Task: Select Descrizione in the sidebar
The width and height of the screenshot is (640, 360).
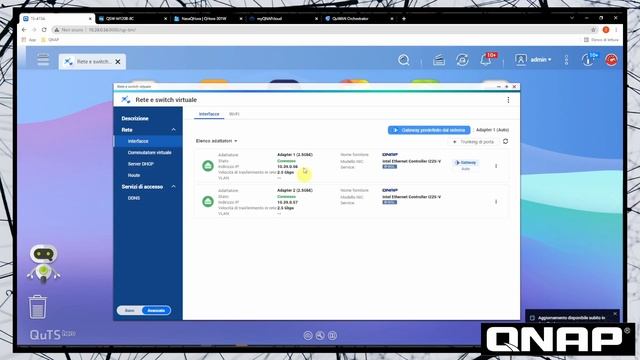Action: click(x=135, y=118)
